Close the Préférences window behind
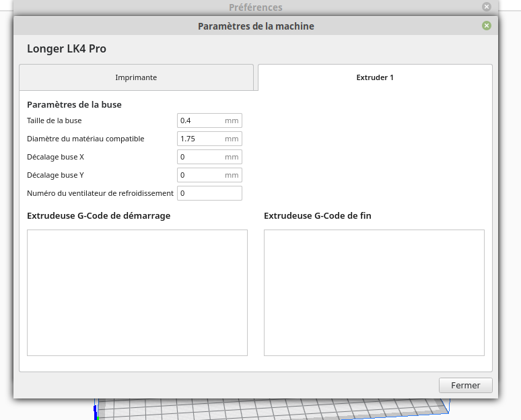The image size is (521, 420). click(x=487, y=7)
